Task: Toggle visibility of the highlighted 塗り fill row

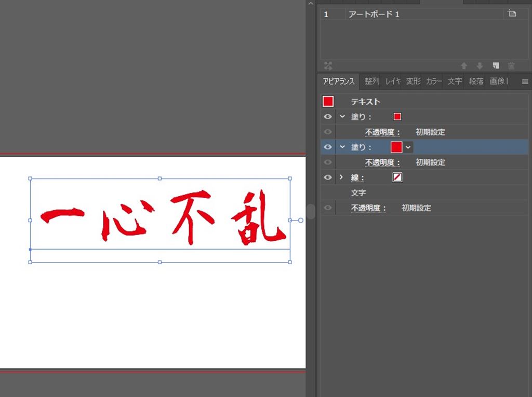Action: pos(328,147)
